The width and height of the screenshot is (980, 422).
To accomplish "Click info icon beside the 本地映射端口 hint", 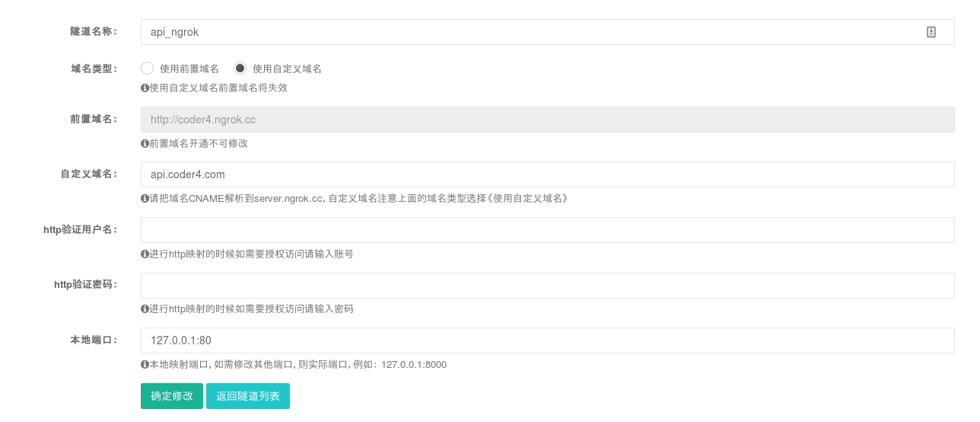I will tap(145, 365).
